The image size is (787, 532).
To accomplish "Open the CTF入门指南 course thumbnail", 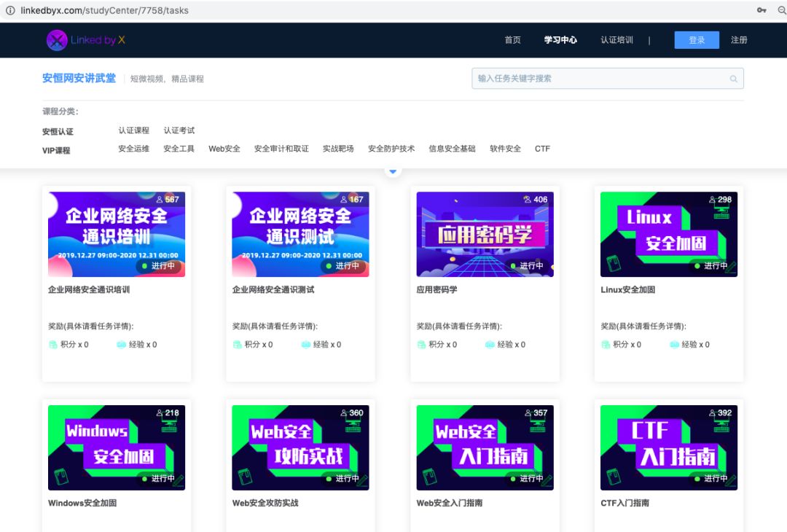I will pyautogui.click(x=669, y=447).
